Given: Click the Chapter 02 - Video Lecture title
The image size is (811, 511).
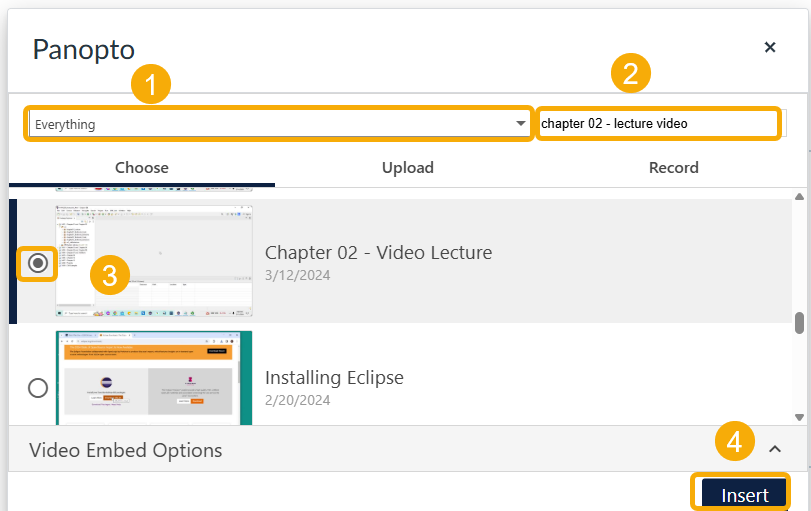Looking at the screenshot, I should pos(379,252).
